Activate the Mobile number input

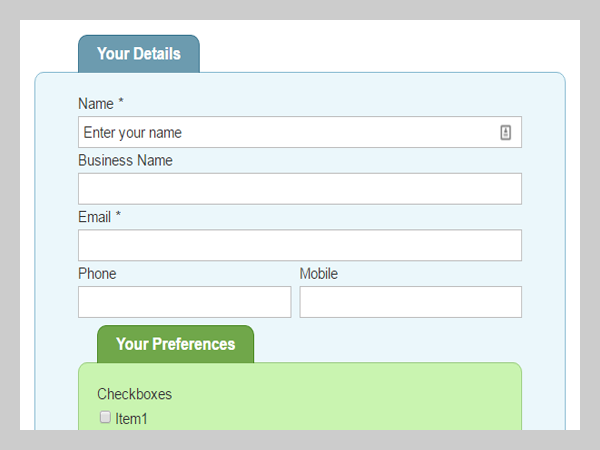[x=410, y=302]
